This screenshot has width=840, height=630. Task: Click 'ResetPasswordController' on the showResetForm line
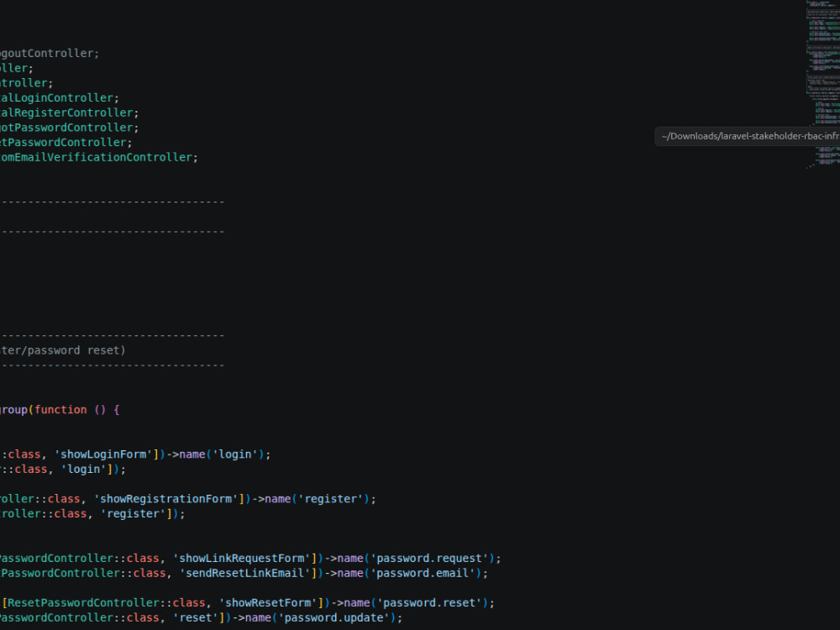coord(83,602)
